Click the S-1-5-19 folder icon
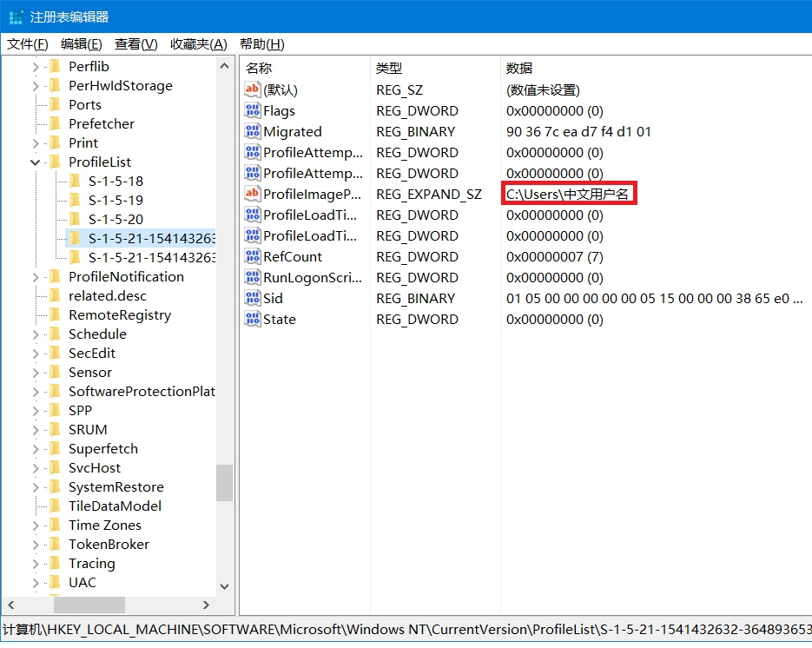The image size is (812, 648). point(75,200)
